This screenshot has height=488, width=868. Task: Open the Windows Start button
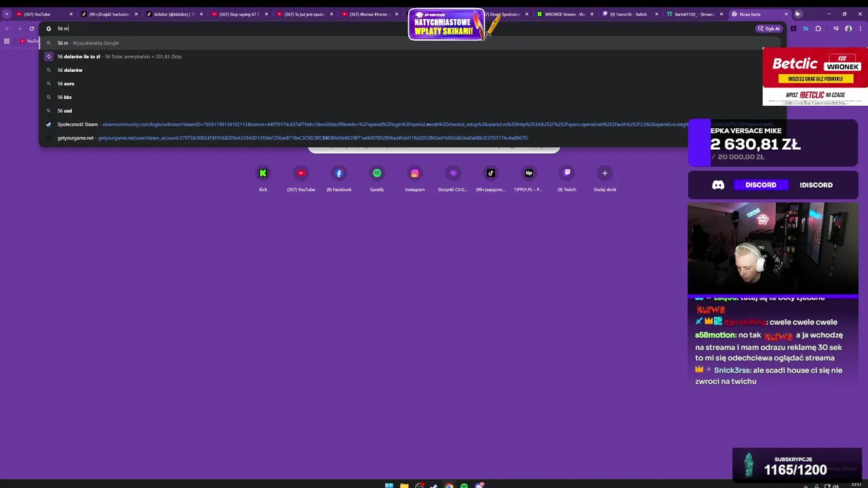tap(389, 486)
